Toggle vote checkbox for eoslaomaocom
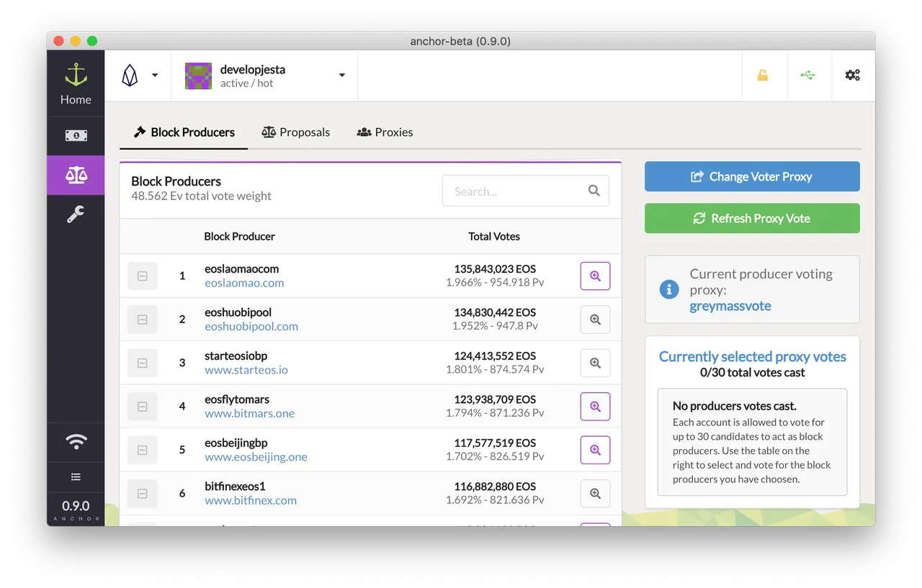Viewport: 922px width, 588px height. point(143,276)
